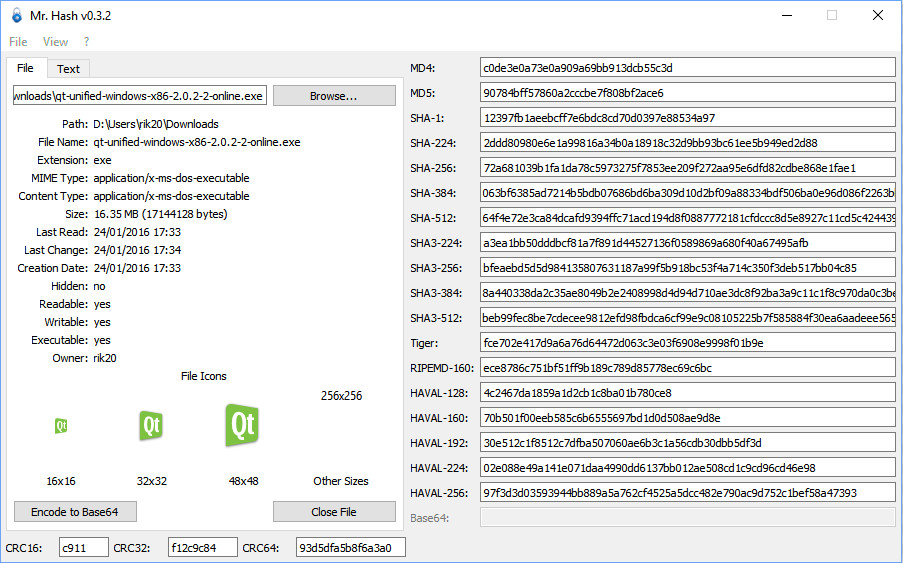Screen dimensions: 903x563
Task: Click the 256x256 icon size label
Action: (342, 396)
